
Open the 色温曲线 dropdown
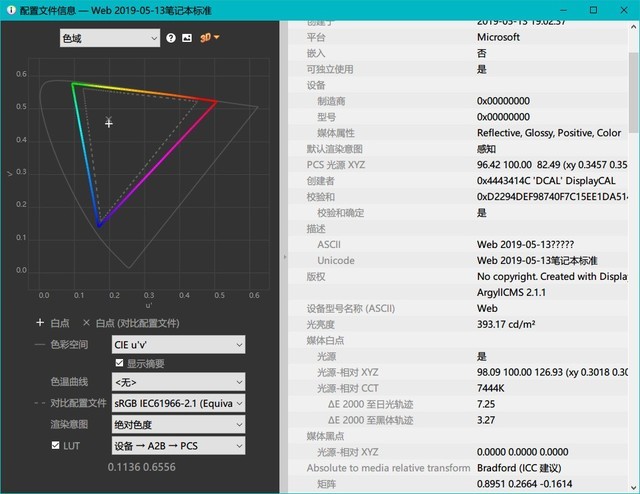[177, 382]
